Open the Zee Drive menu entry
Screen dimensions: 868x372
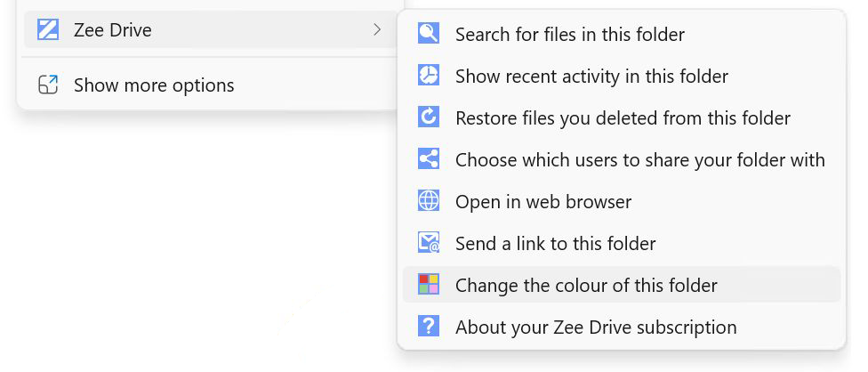pyautogui.click(x=113, y=30)
